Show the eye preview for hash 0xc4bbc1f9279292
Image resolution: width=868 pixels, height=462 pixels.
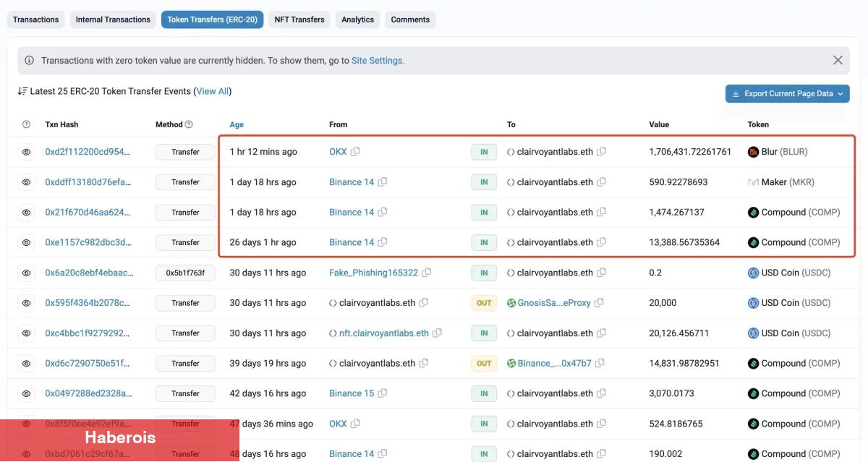[x=27, y=333]
